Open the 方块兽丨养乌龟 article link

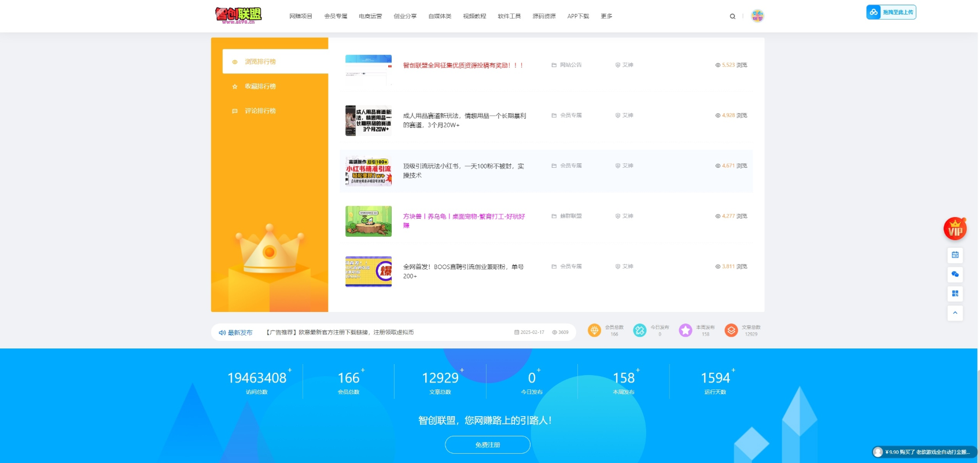464,221
